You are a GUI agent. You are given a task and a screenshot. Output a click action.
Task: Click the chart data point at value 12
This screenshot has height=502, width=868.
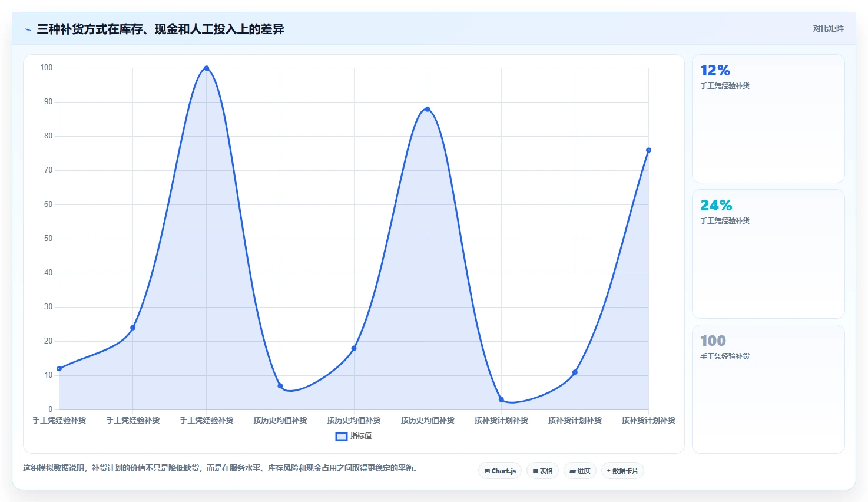pyautogui.click(x=59, y=369)
